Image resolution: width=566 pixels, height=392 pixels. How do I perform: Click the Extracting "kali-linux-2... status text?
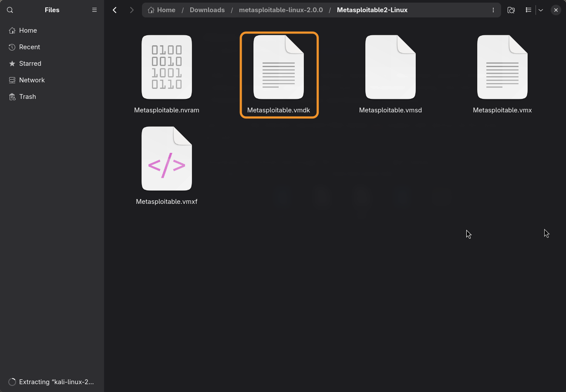click(x=57, y=382)
